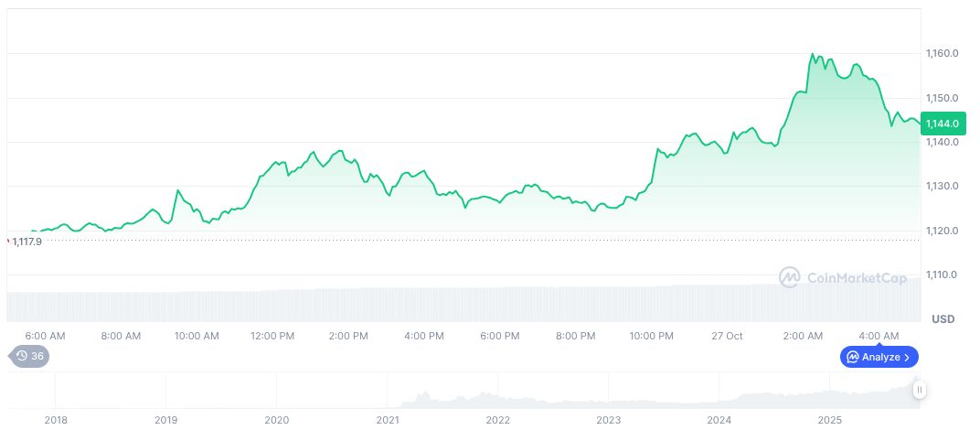Click the USD currency label

(x=943, y=319)
